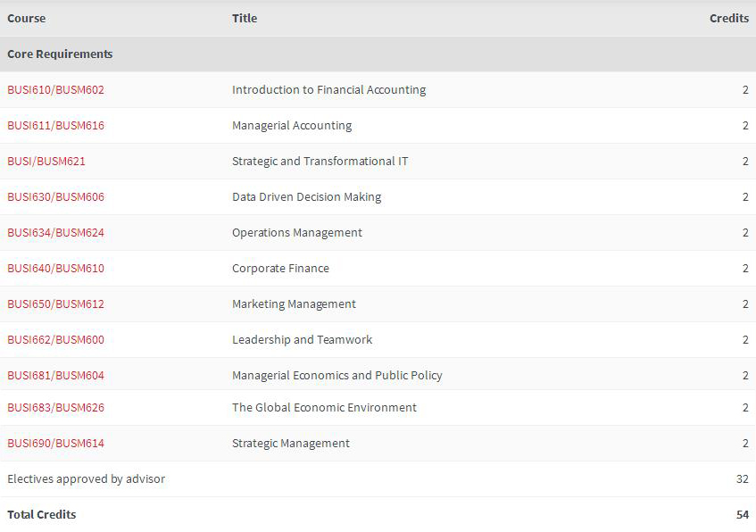Select the BUSI634/BUSM624 course link
Screen dimensions: 756x532
click(55, 233)
